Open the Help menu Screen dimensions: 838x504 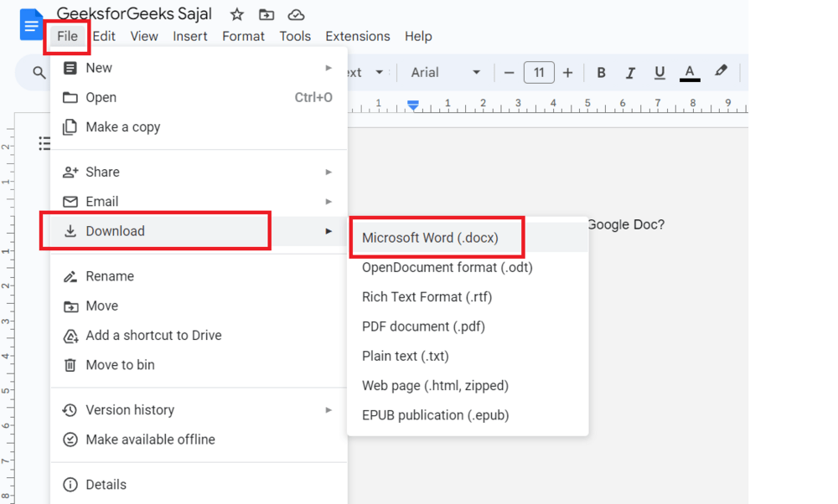click(418, 36)
